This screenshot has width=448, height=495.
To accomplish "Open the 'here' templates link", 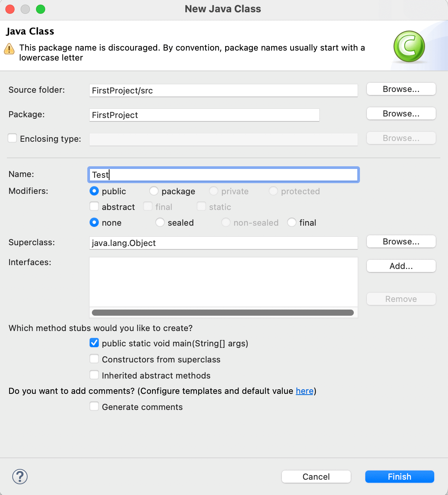I will 304,391.
